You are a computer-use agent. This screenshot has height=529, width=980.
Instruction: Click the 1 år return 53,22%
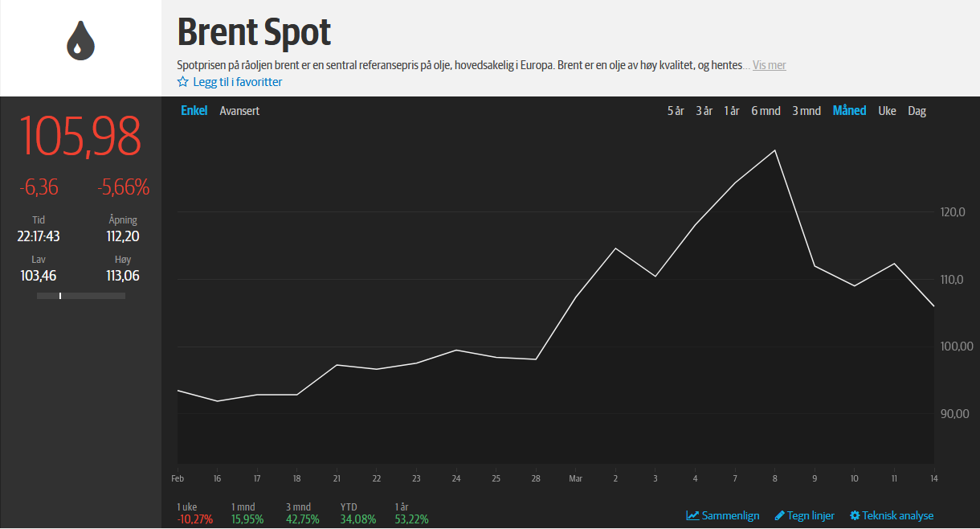pos(412,519)
